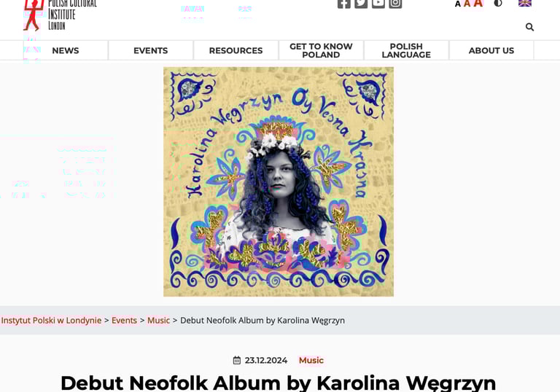Open the Facebook social icon

[x=343, y=3]
